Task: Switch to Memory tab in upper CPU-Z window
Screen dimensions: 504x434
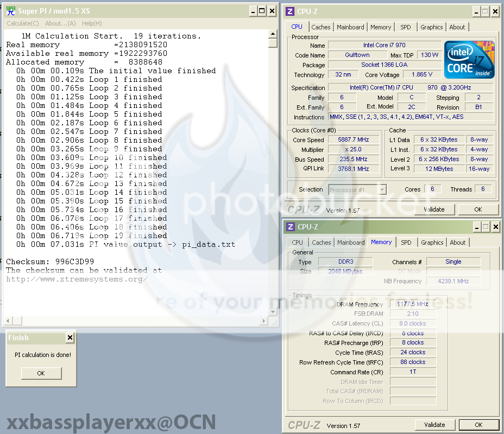Action: (x=381, y=27)
